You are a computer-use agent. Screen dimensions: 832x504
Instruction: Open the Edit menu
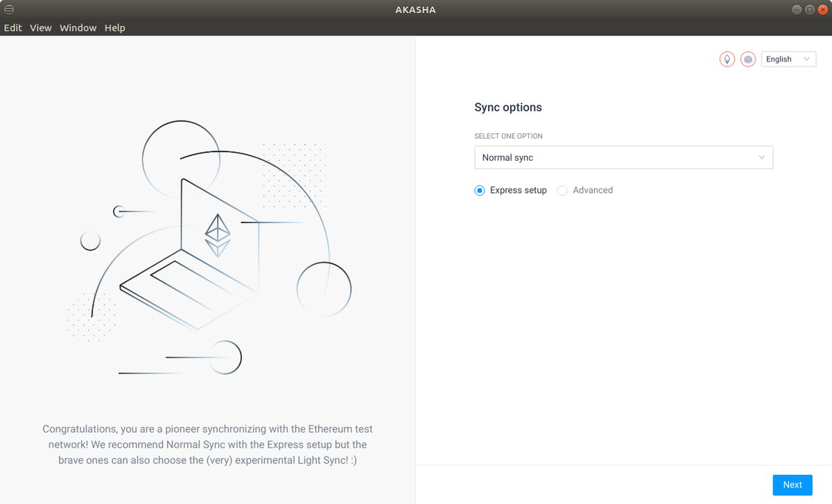[x=13, y=28]
